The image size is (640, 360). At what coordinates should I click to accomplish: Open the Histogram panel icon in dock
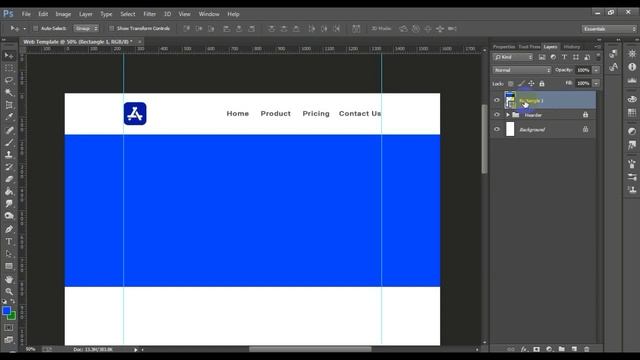pyautogui.click(x=632, y=80)
